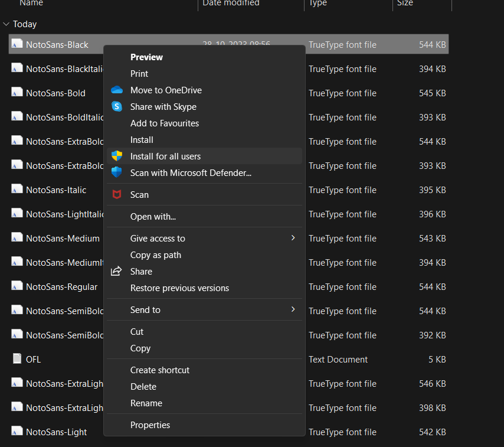Screen dimensions: 504x447
Task: Sort files by the Size column header
Action: pyautogui.click(x=405, y=4)
